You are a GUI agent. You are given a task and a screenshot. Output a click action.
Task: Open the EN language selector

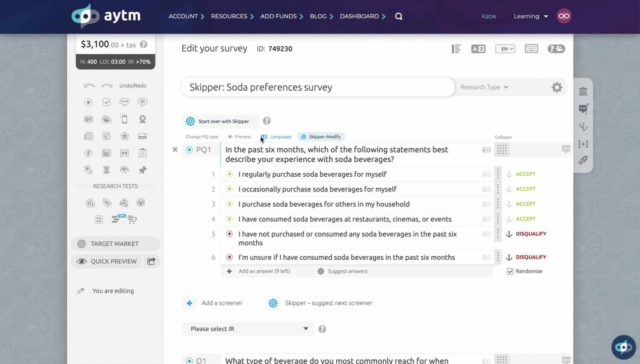(505, 49)
